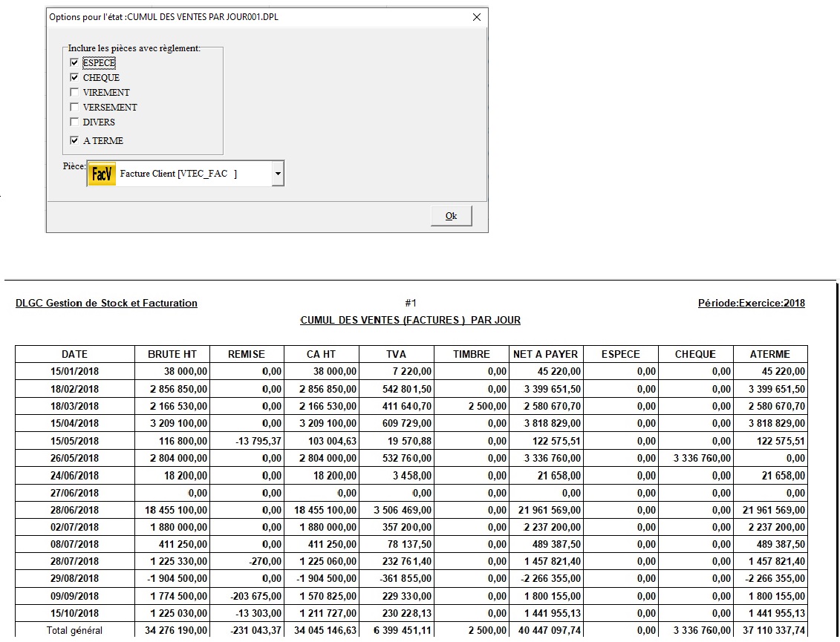Viewport: 840px width, 642px height.
Task: Select date cell 15/10/2018
Action: (x=74, y=613)
